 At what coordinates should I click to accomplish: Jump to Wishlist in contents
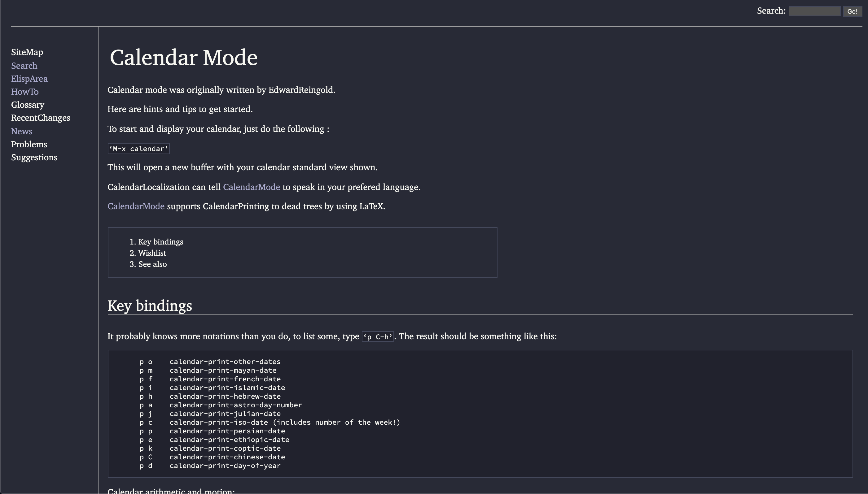pos(152,253)
